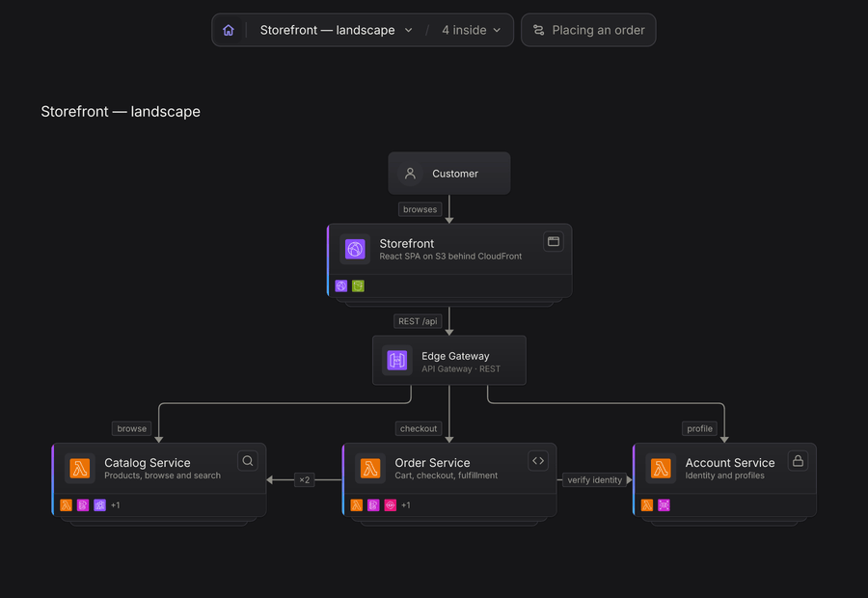Open the Order Service node title
This screenshot has height=598, width=868.
tap(432, 462)
